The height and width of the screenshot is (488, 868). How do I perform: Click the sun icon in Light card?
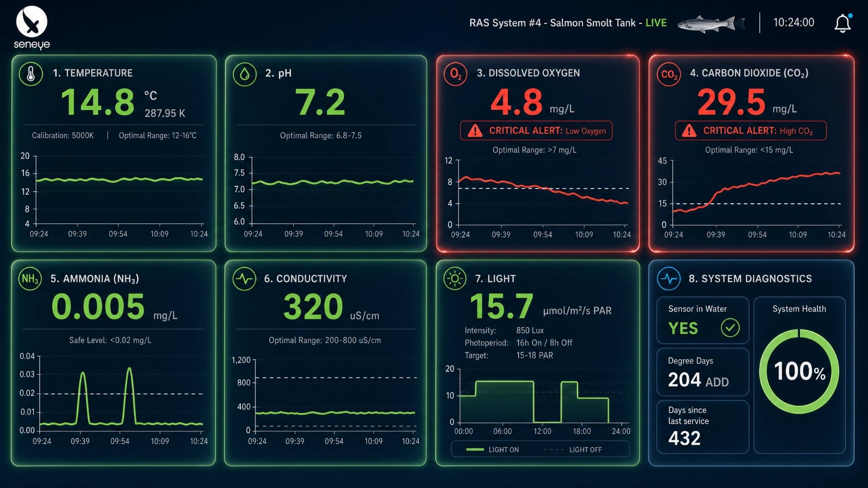tap(455, 279)
